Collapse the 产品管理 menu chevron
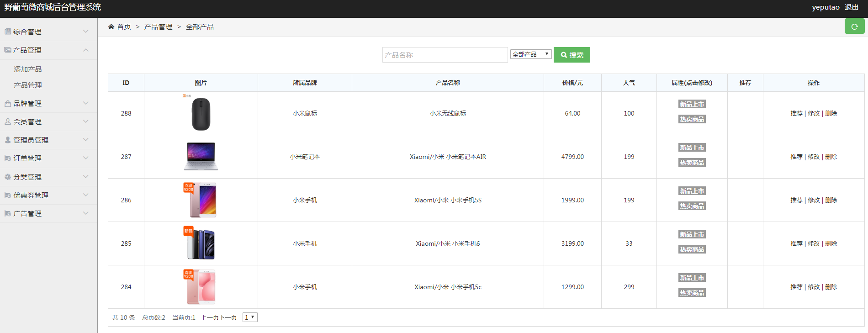This screenshot has height=333, width=868. [86, 50]
